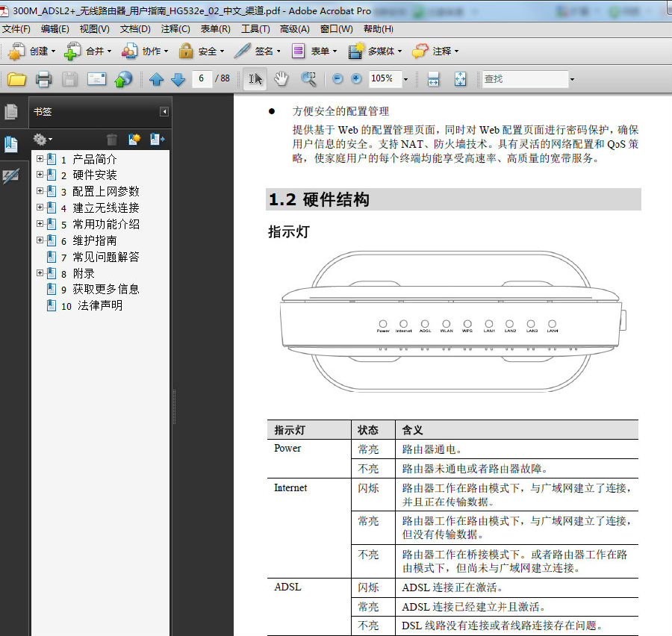Viewport: 672px width, 636px height.
Task: Expand the 4 建立无线连接 bookmark
Action: pyautogui.click(x=40, y=207)
